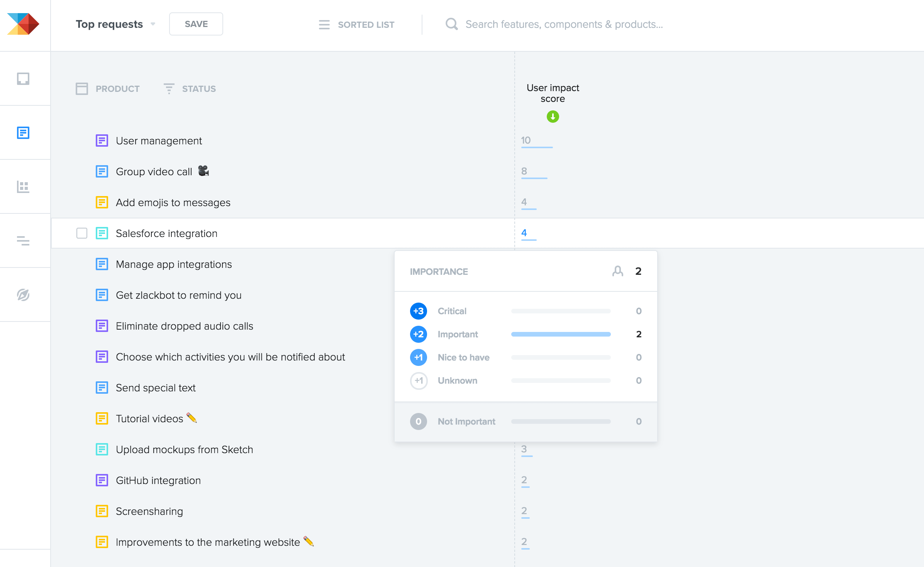Click the +3 Critical importance badge
This screenshot has height=567, width=924.
coord(419,311)
